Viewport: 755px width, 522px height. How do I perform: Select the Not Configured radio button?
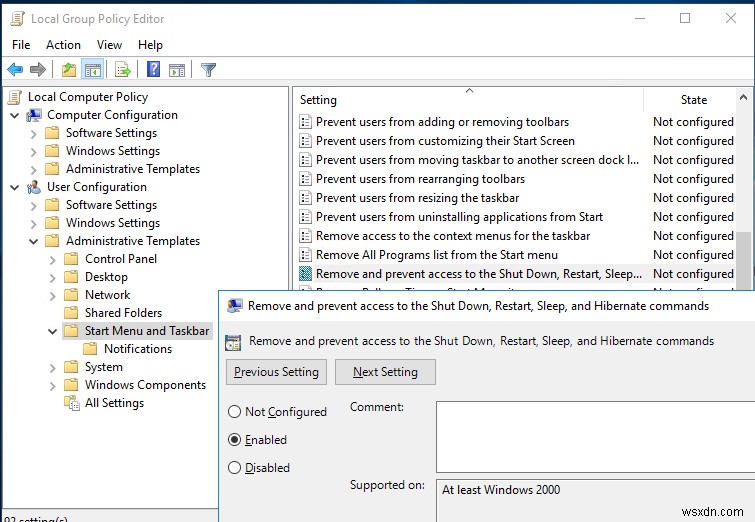[234, 412]
